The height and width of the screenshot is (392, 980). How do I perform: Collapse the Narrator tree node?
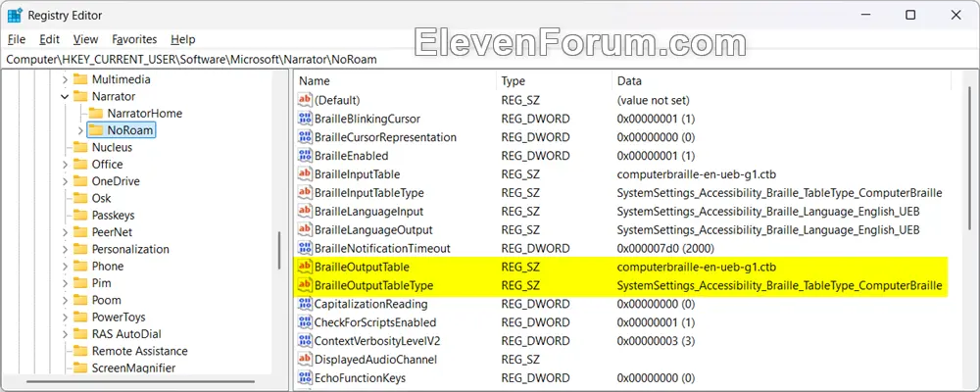pyautogui.click(x=65, y=96)
